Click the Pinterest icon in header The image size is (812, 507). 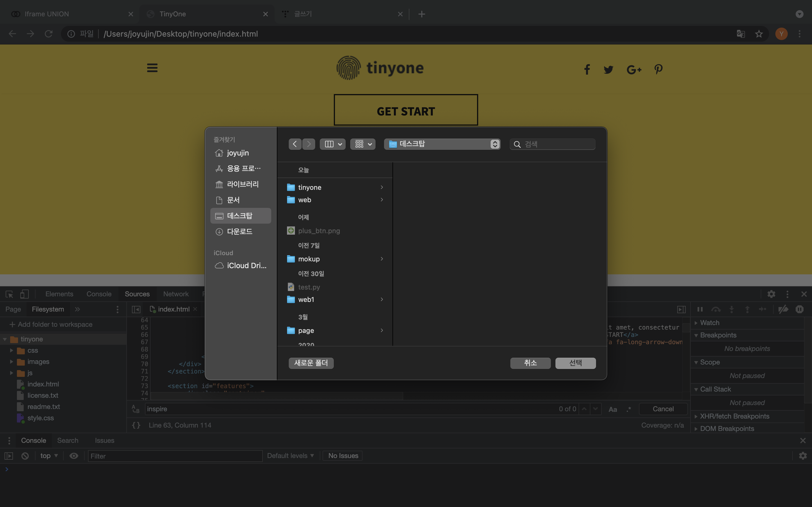tap(658, 69)
